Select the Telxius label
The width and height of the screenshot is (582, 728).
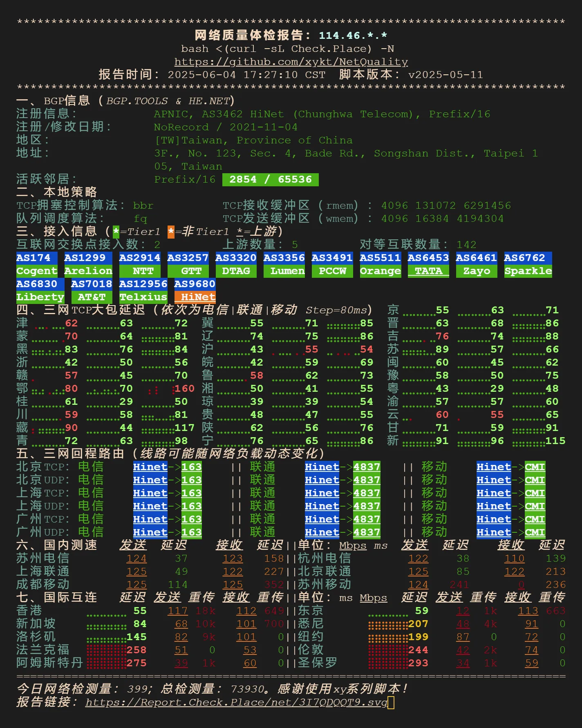coord(143,297)
